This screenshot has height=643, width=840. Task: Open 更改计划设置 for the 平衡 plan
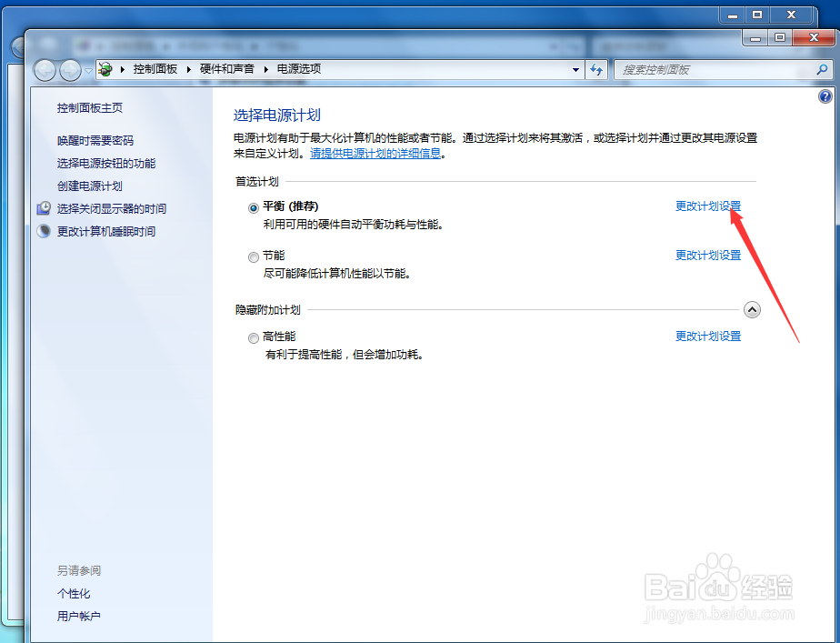pos(708,206)
